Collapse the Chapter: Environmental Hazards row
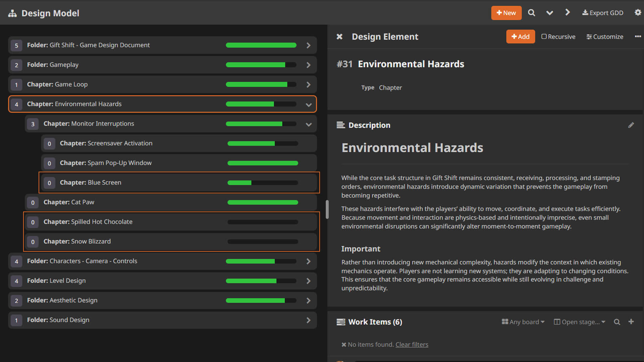The image size is (644, 362). [309, 105]
